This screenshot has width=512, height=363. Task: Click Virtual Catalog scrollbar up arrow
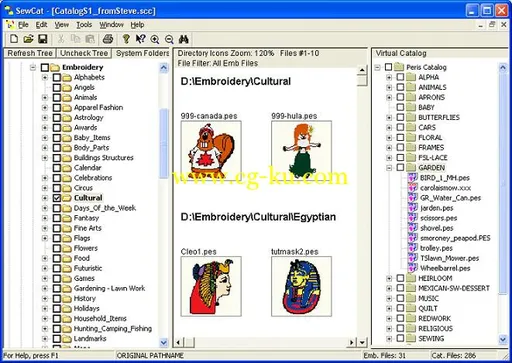point(503,68)
